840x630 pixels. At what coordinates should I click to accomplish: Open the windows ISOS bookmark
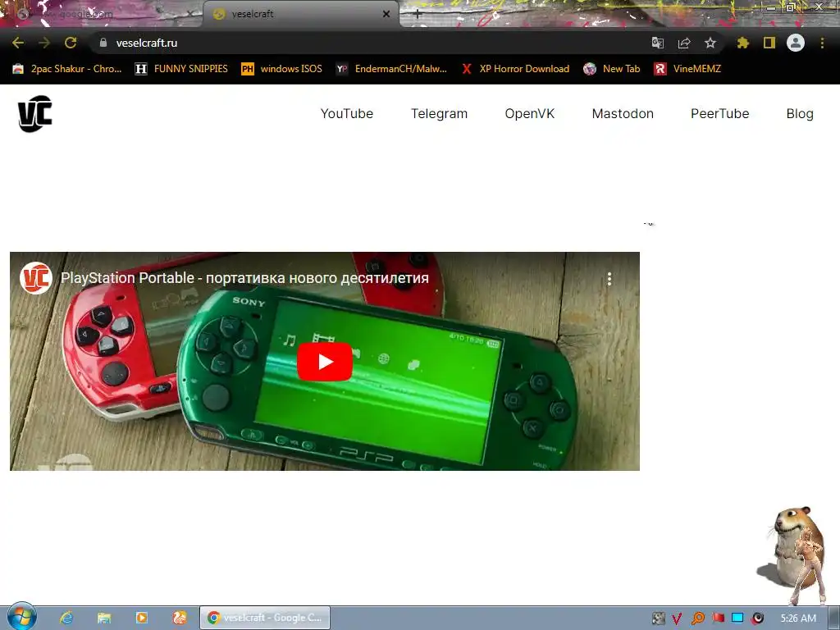282,69
